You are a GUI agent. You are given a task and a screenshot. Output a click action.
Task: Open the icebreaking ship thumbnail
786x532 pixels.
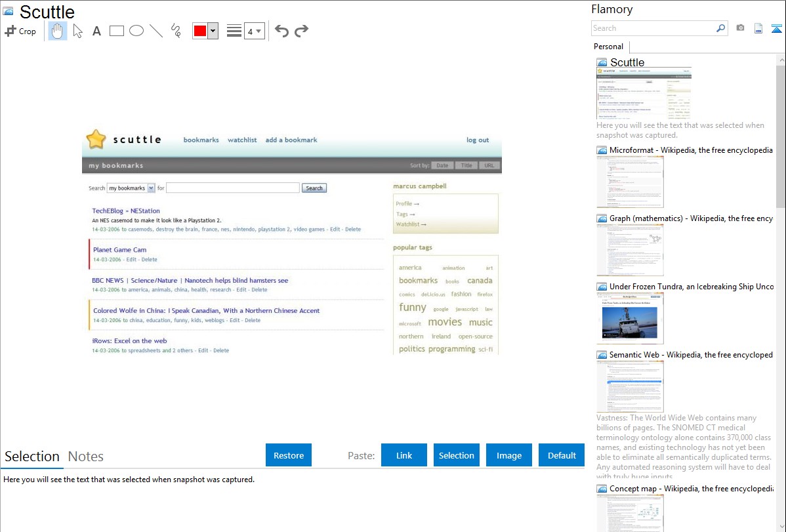click(x=630, y=318)
